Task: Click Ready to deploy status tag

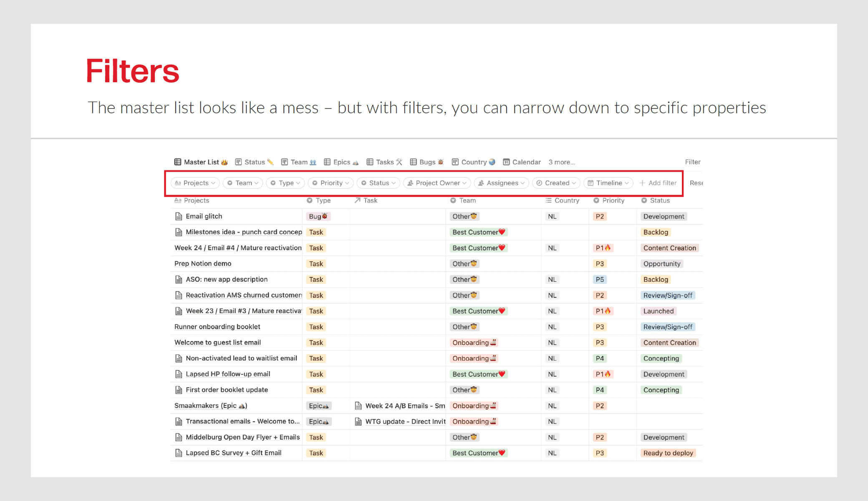Action: 668,453
